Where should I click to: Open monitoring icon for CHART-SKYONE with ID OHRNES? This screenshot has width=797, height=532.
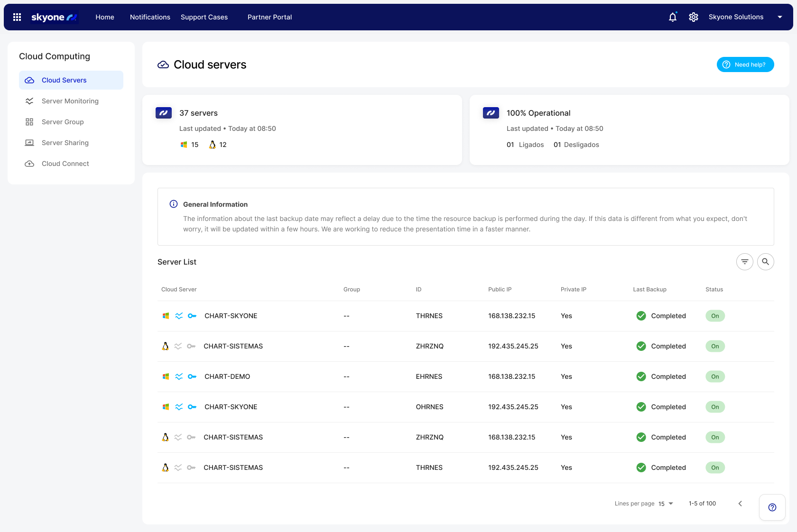click(179, 407)
